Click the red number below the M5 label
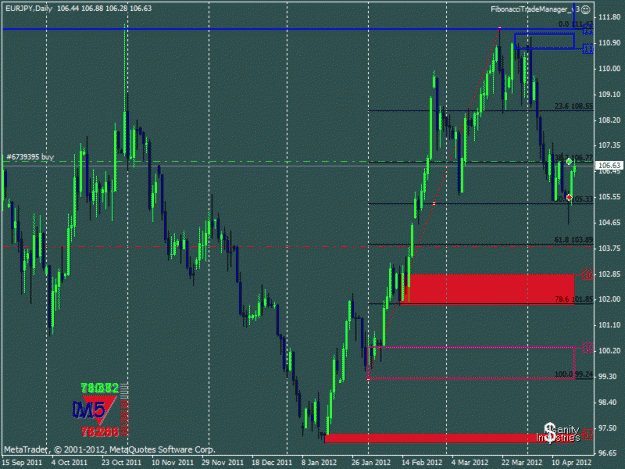The height and width of the screenshot is (469, 625). (x=100, y=432)
